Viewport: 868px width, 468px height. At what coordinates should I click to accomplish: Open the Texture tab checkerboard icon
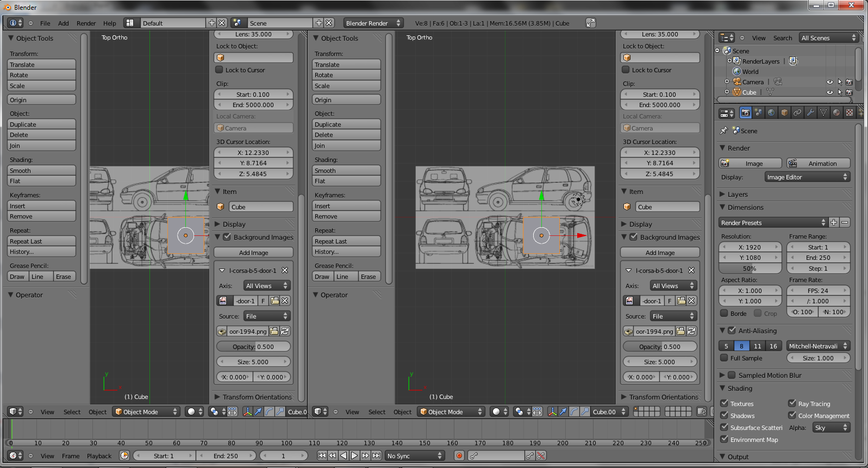[850, 113]
